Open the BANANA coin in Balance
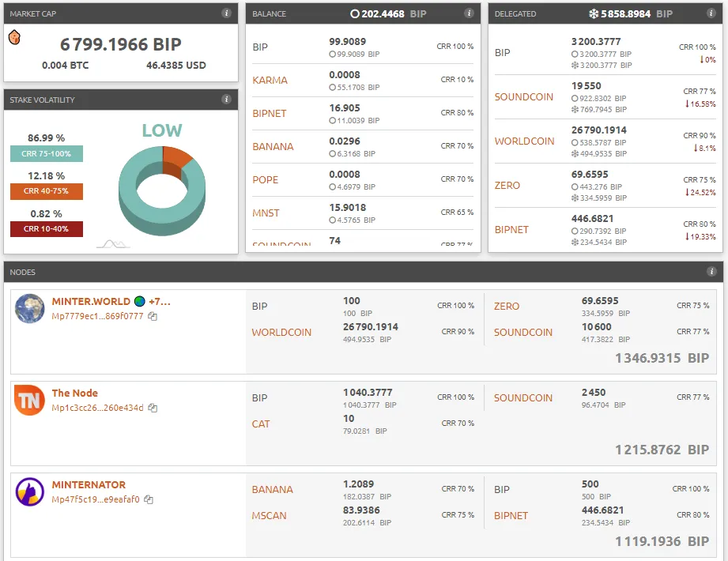The width and height of the screenshot is (728, 561). click(273, 147)
